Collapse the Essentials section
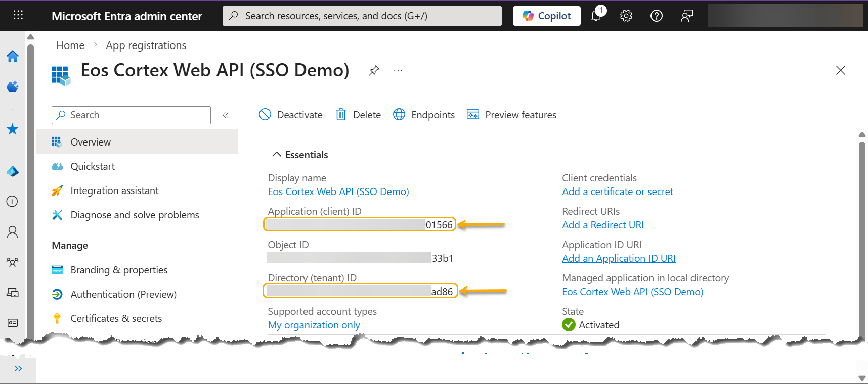868x384 pixels. pyautogui.click(x=300, y=155)
